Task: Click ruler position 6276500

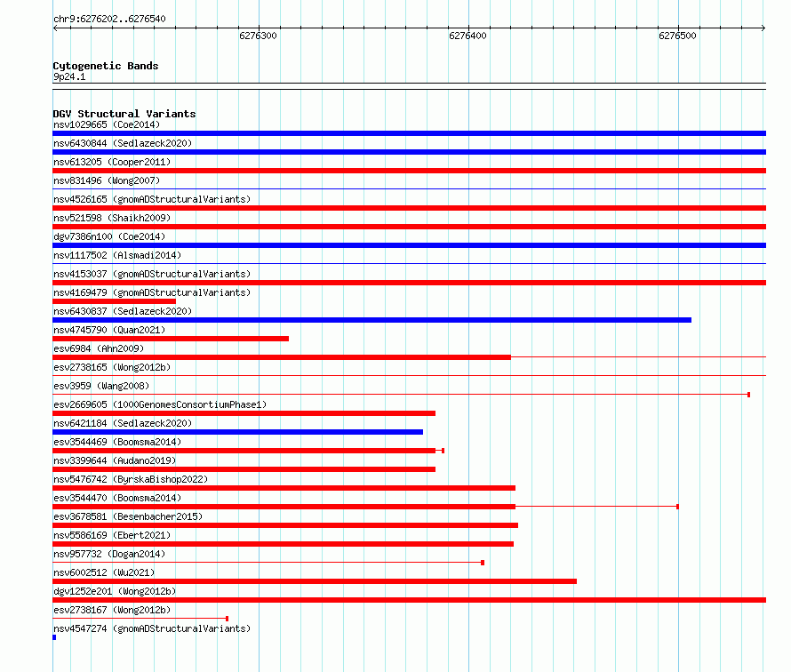Action: (677, 36)
